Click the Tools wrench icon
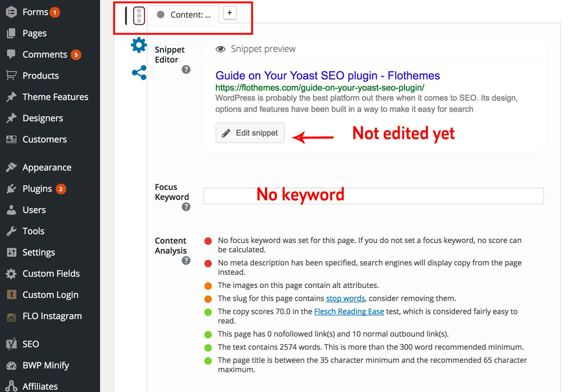 pyautogui.click(x=11, y=231)
